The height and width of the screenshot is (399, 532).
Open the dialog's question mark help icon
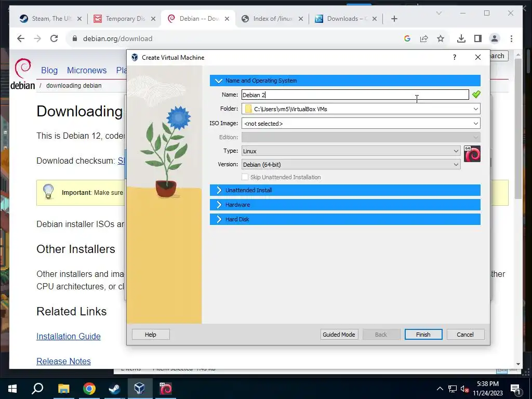454,57
